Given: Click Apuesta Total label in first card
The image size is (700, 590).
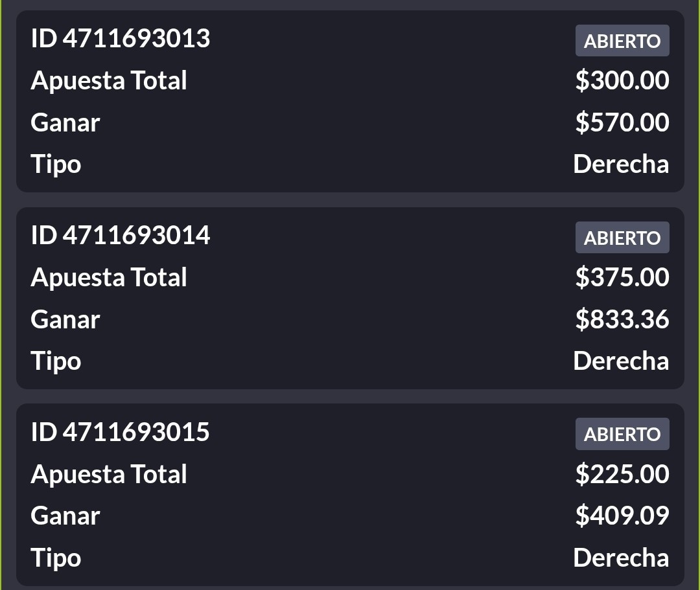Looking at the screenshot, I should tap(109, 81).
